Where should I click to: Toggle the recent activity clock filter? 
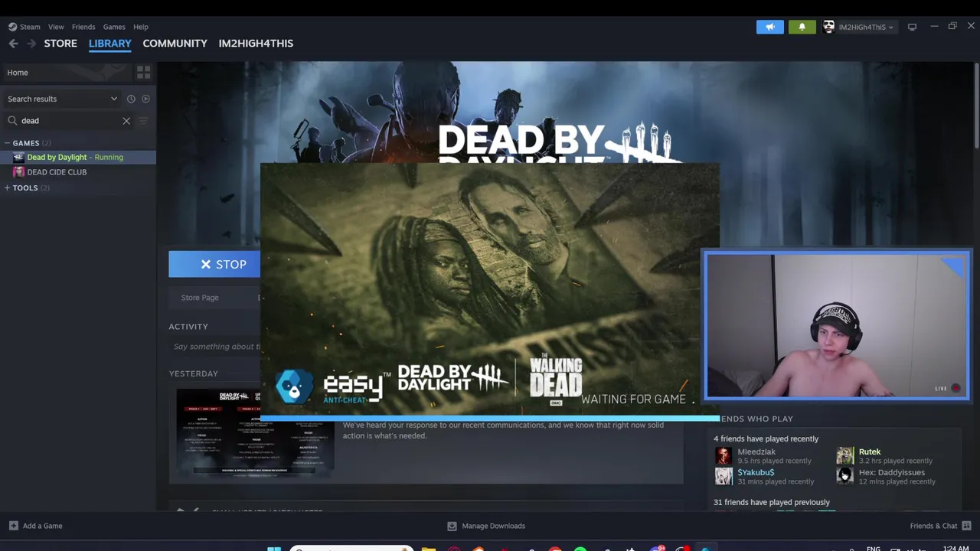(131, 99)
